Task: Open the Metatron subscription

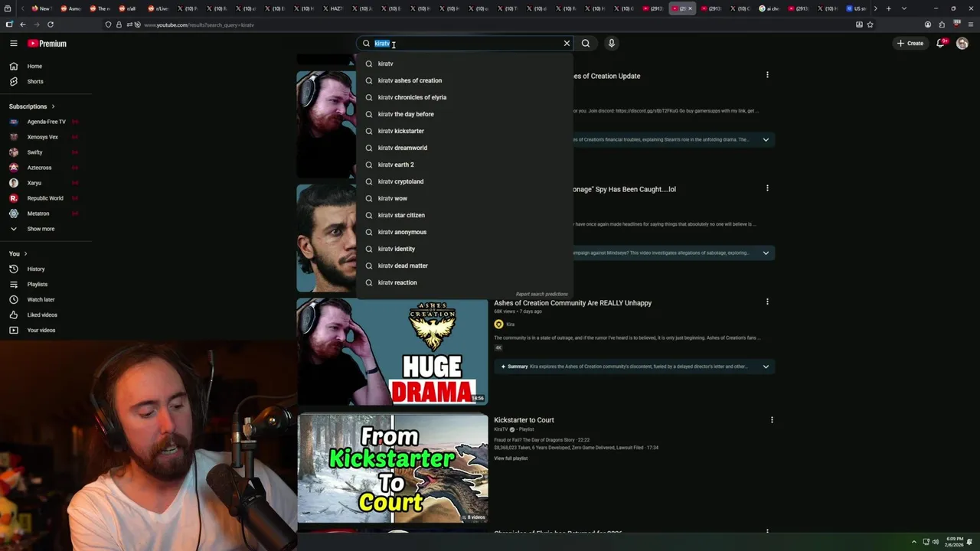Action: pyautogui.click(x=46, y=214)
